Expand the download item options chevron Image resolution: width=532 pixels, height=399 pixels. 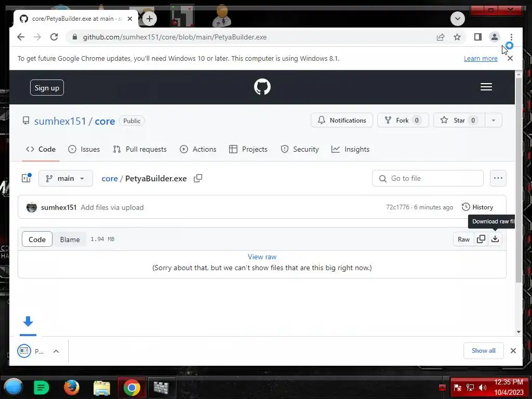click(56, 351)
